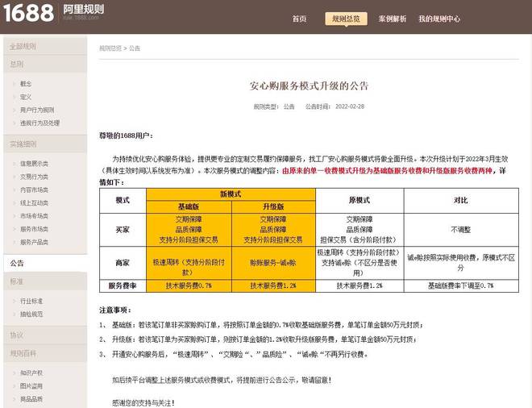Image resolution: width=532 pixels, height=408 pixels.
Task: Click note 1 about 基础版 fee
Action: click(261, 325)
